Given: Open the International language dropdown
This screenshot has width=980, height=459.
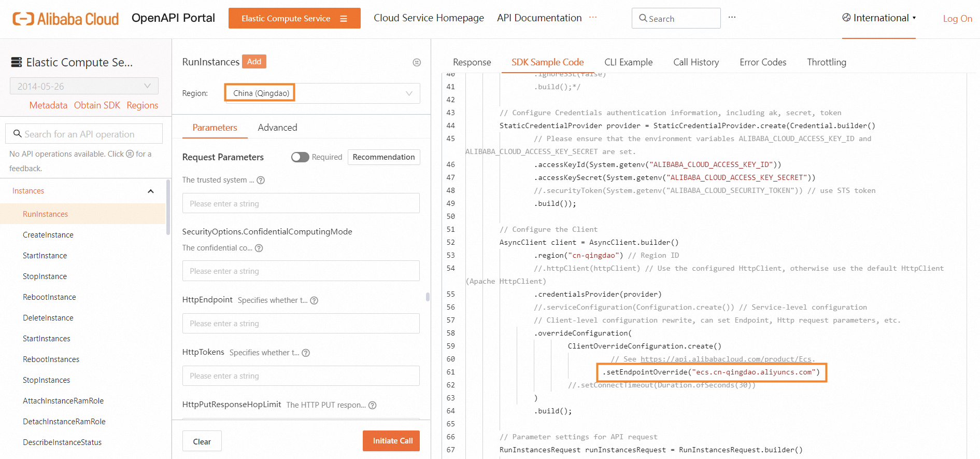Looking at the screenshot, I should [879, 18].
